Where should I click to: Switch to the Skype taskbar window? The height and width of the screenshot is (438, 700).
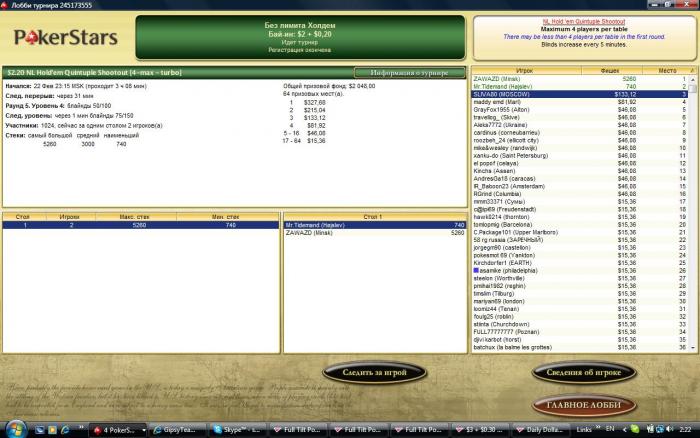coord(238,430)
